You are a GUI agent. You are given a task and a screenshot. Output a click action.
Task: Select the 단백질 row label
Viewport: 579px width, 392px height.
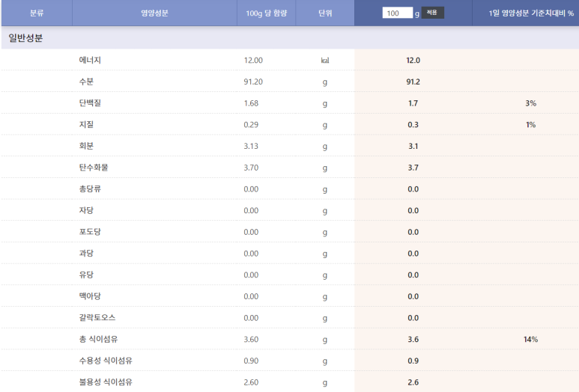tap(90, 103)
